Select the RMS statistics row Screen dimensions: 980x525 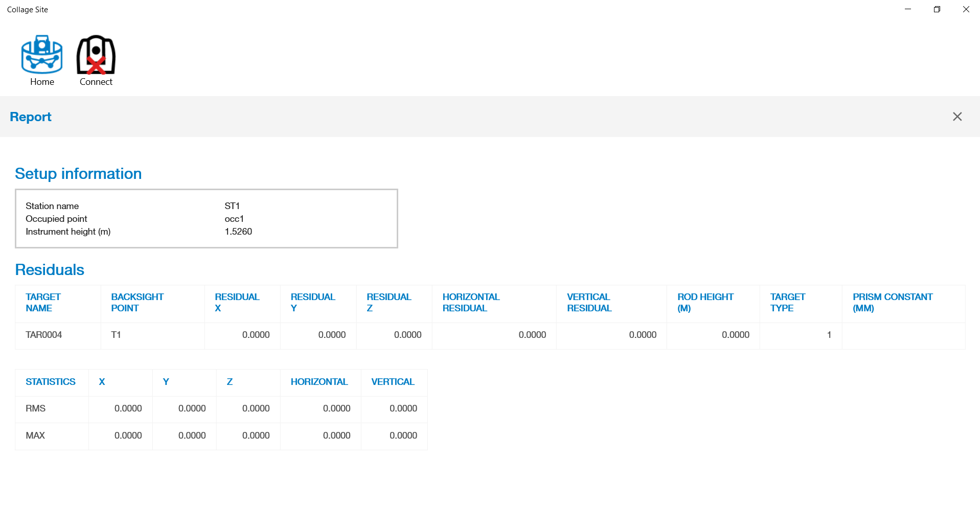pyautogui.click(x=36, y=408)
